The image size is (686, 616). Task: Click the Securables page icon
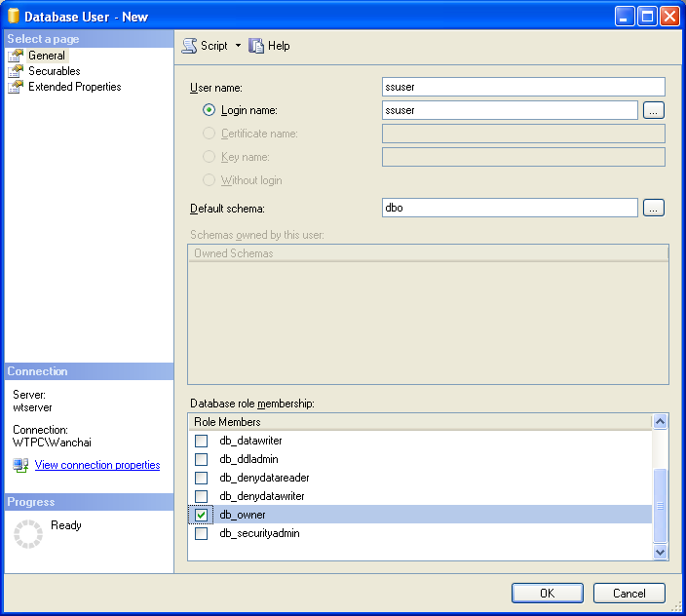coord(16,71)
